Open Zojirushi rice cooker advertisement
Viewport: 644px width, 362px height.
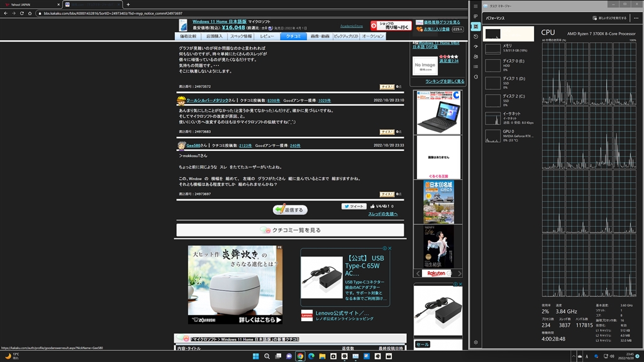(235, 285)
